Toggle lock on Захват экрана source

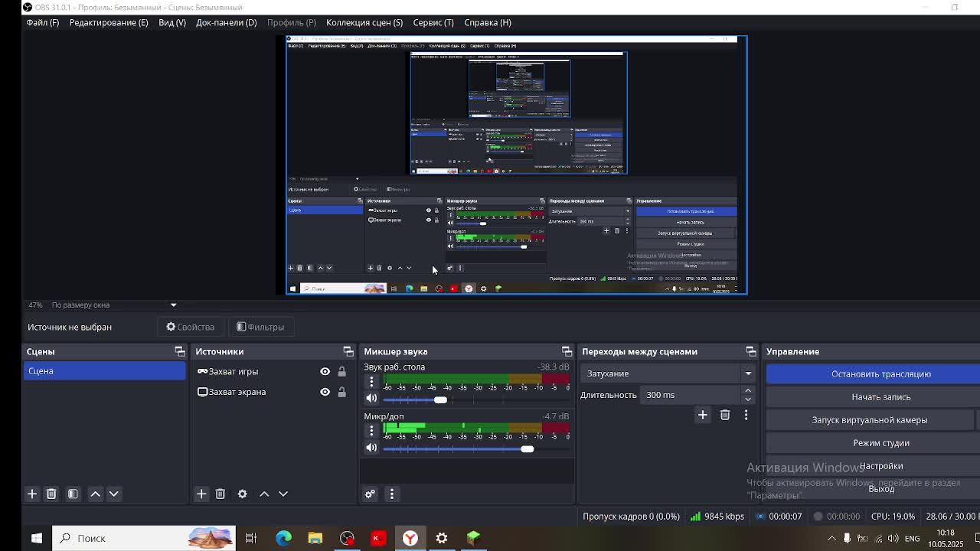[x=341, y=392]
